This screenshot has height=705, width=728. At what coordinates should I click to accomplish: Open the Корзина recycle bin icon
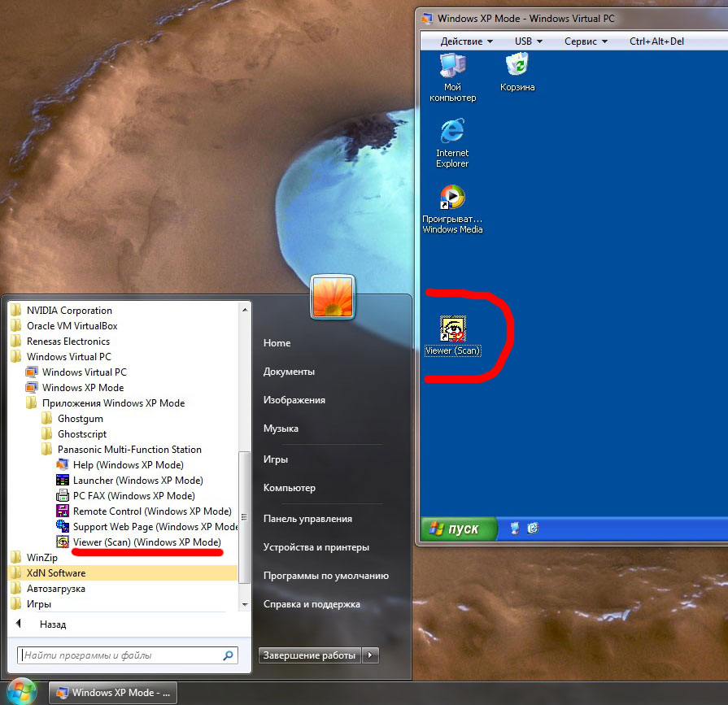coord(517,67)
